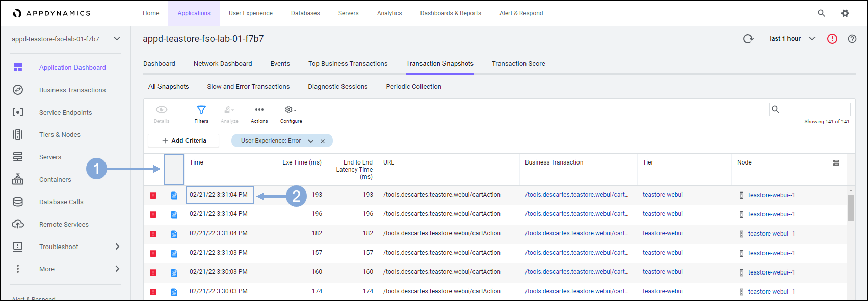The image size is (868, 301).
Task: Click the help question mark icon
Action: click(x=852, y=39)
